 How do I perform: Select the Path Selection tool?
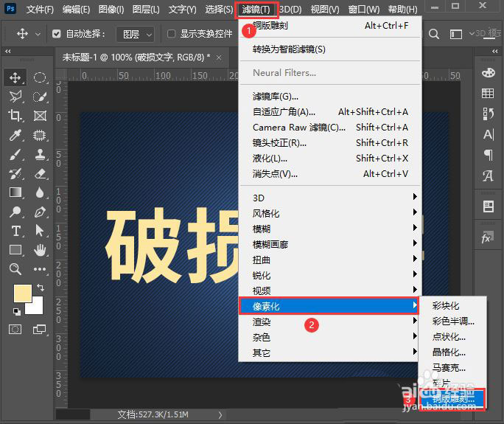pyautogui.click(x=40, y=231)
